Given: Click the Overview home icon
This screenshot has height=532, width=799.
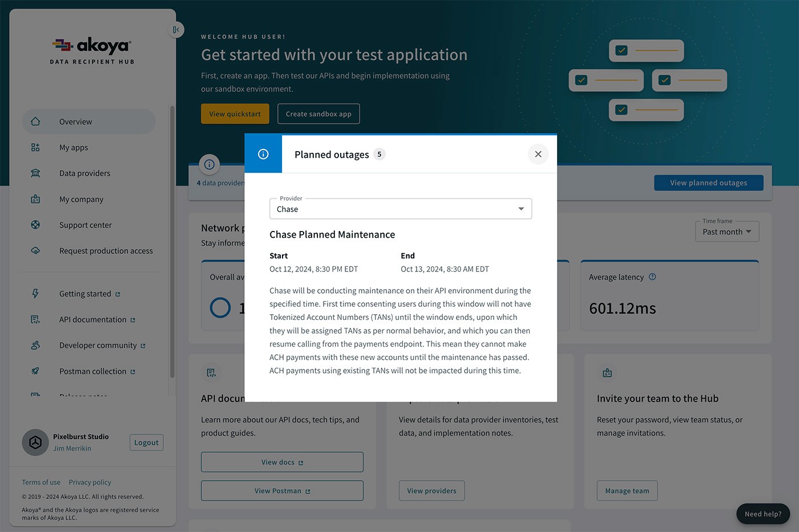Looking at the screenshot, I should tap(35, 121).
